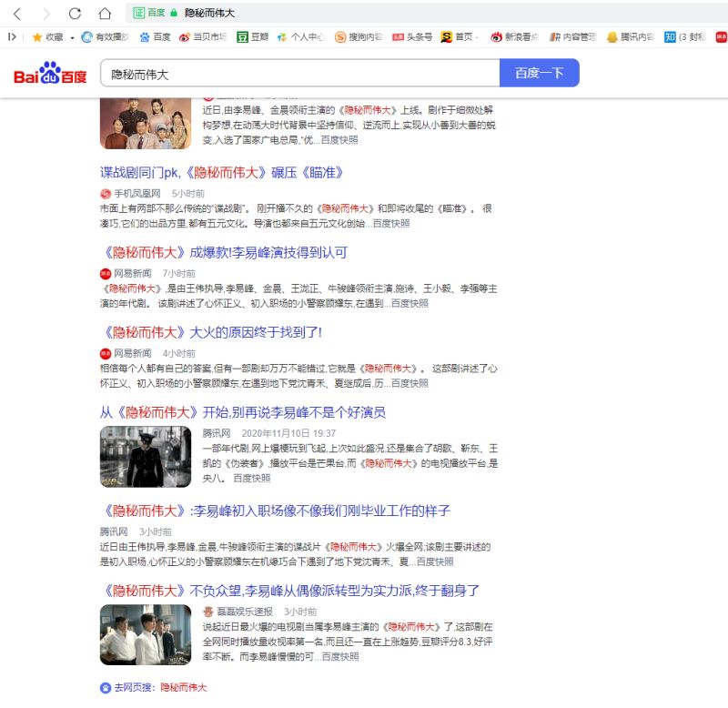Open the 个人中心 bookmark
The height and width of the screenshot is (708, 728).
tap(300, 37)
